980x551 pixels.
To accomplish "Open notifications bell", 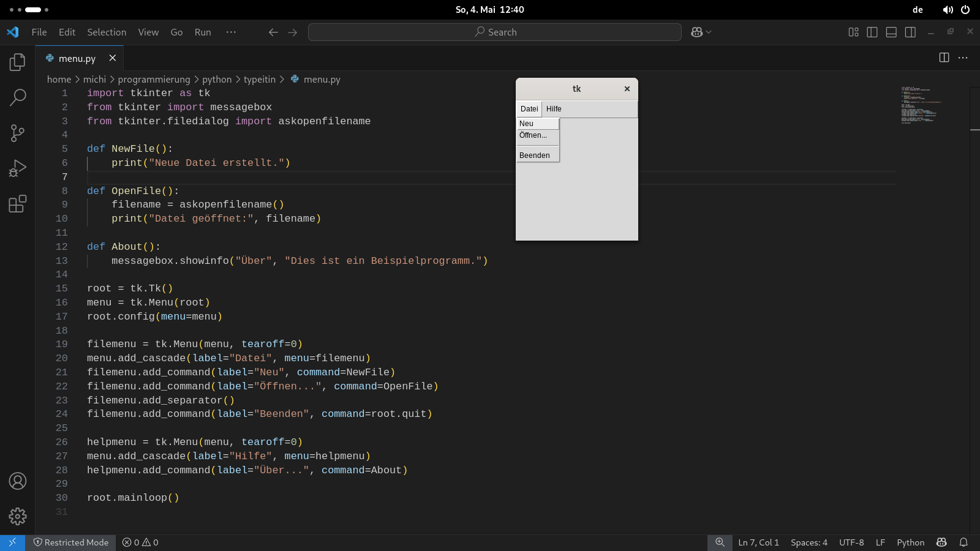I will 963,542.
